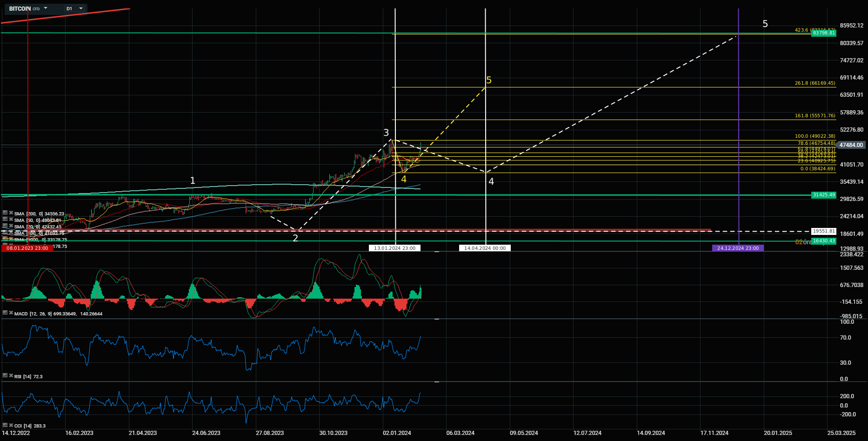Select the 14.04.2024 00:00 time marker
This screenshot has height=441, width=868.
point(485,248)
